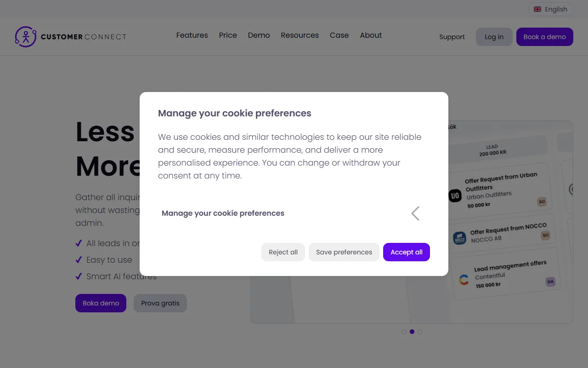Click the Urban Outfitters UO logo
Viewport: 588px width, 368px height.
click(x=455, y=196)
